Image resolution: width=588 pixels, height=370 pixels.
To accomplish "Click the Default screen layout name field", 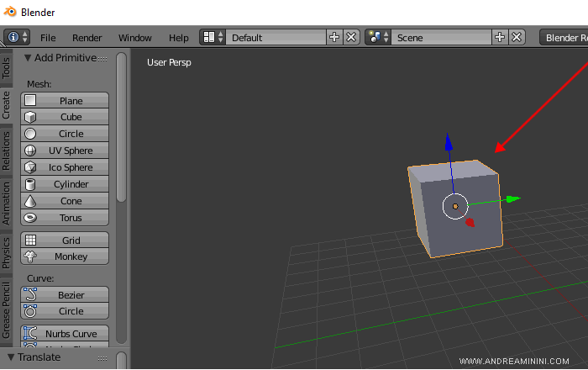I will (276, 38).
